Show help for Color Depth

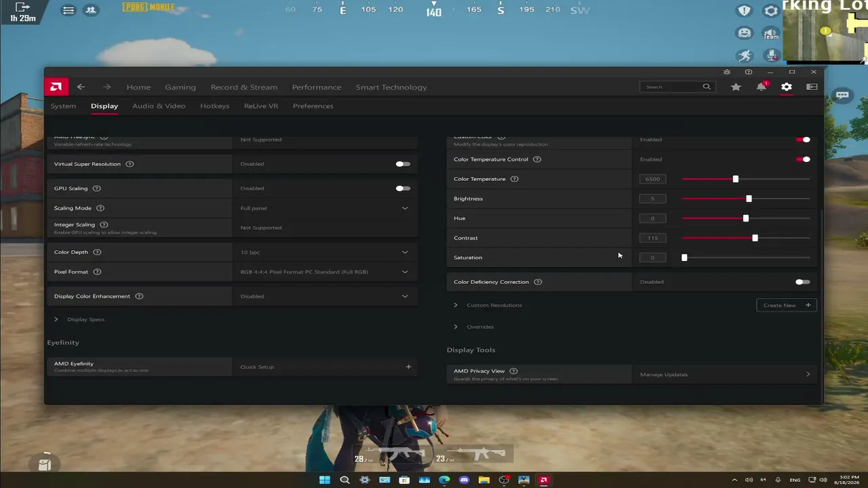tap(97, 252)
